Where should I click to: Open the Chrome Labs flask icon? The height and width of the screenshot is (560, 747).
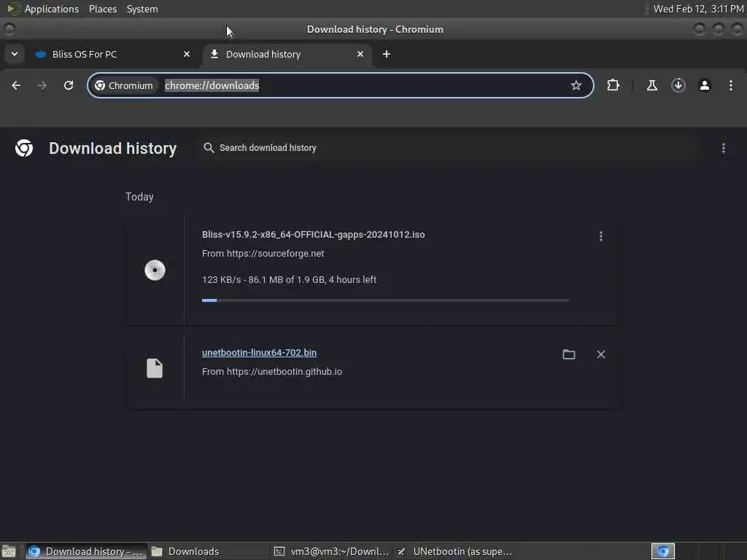pyautogui.click(x=651, y=85)
